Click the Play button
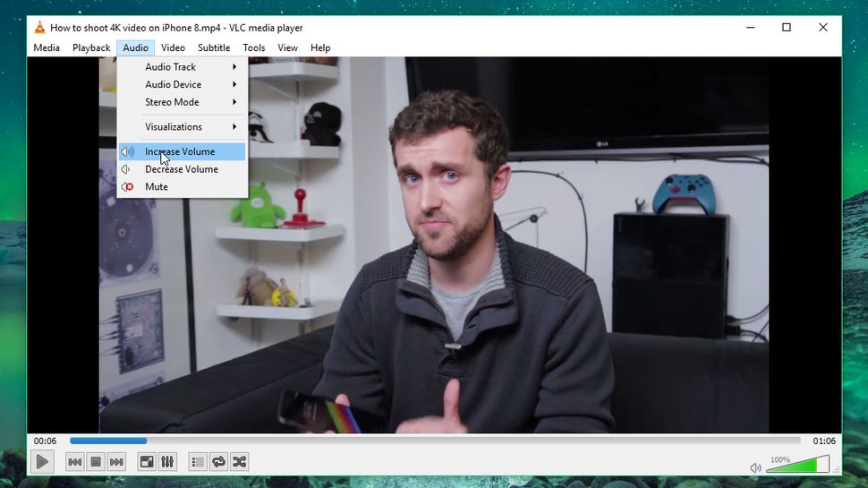This screenshot has width=868, height=488. pos(42,461)
